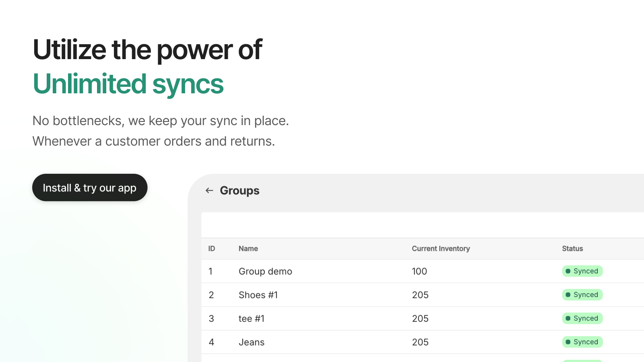Image resolution: width=644 pixels, height=362 pixels.
Task: Click the Whenever a customer orders line
Action: click(154, 141)
